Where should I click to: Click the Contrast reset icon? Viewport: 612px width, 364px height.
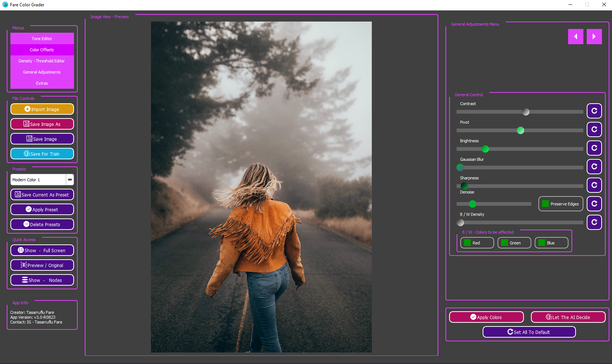pyautogui.click(x=594, y=111)
